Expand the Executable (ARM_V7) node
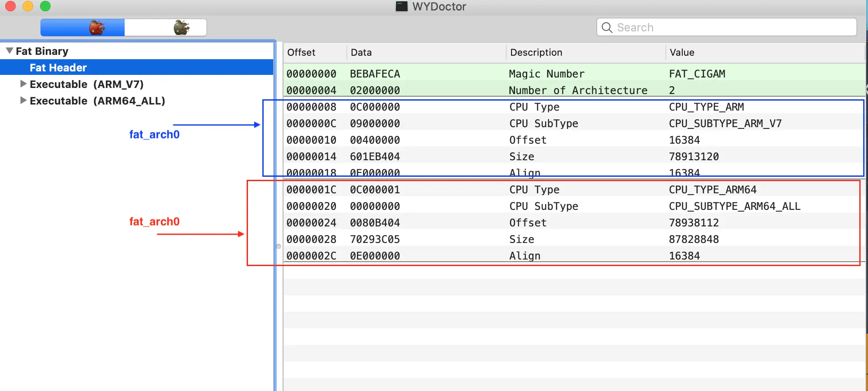 click(x=24, y=84)
